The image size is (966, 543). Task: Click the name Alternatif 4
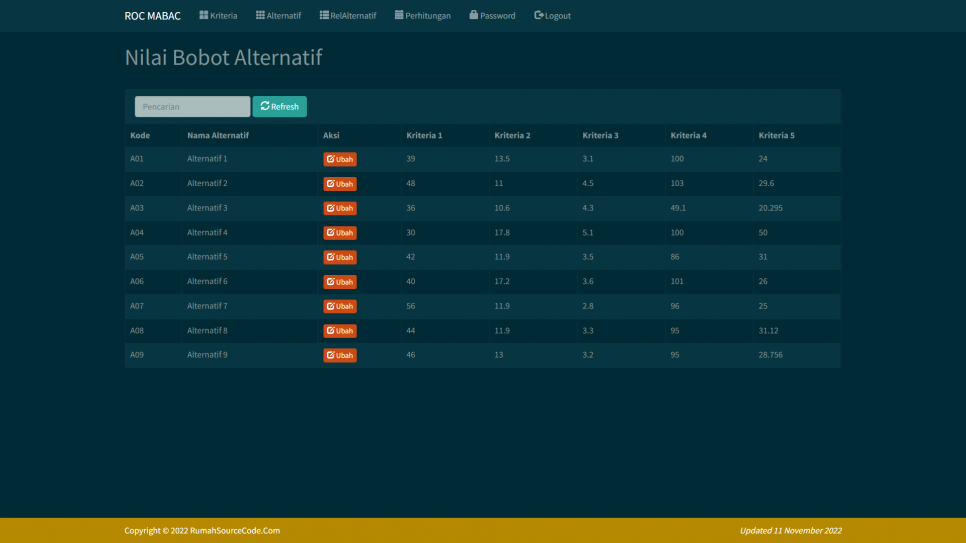207,233
